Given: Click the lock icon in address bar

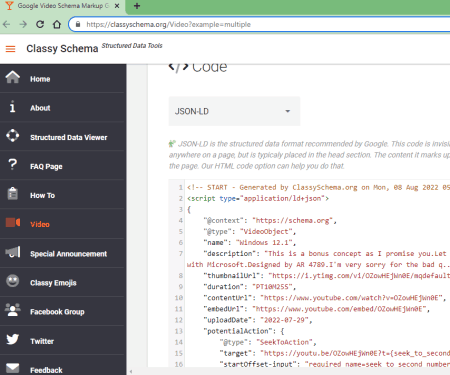Looking at the screenshot, I should click(x=78, y=24).
